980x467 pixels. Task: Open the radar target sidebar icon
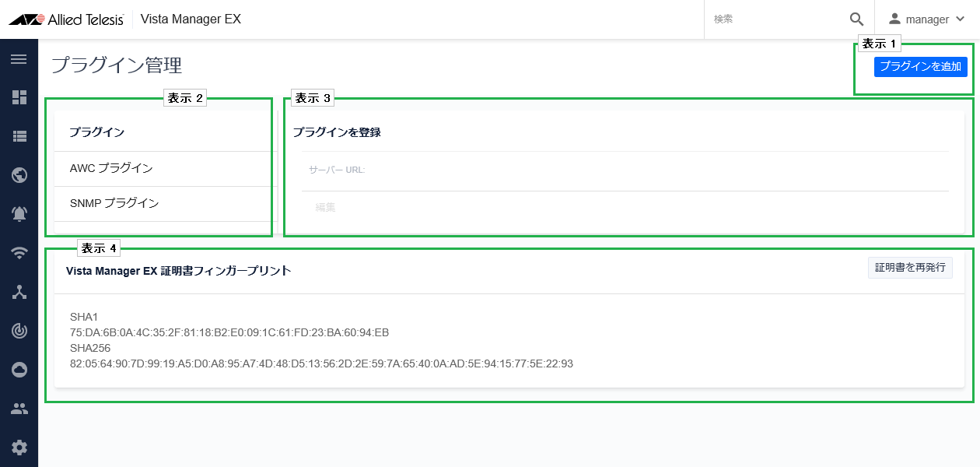pos(19,331)
